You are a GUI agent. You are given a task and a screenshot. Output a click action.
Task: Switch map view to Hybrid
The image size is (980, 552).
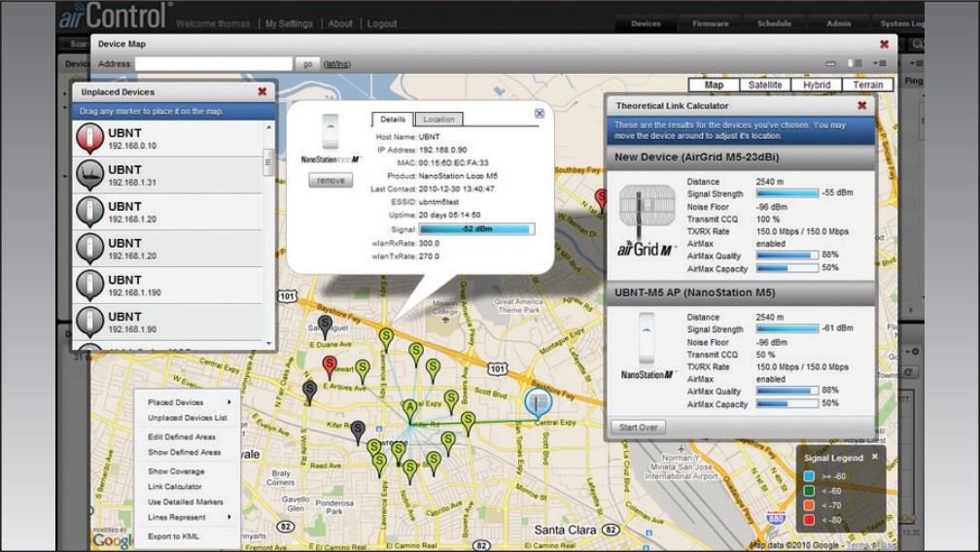(x=817, y=85)
